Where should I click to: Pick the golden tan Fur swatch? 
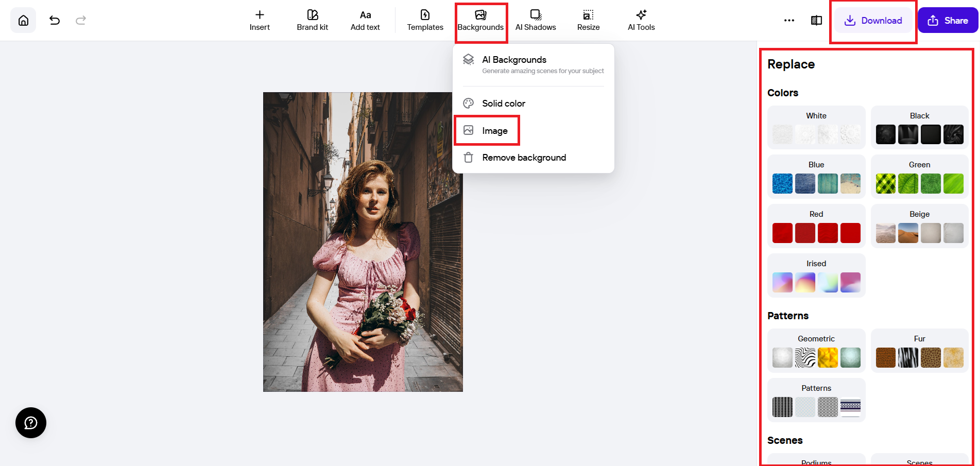point(954,358)
